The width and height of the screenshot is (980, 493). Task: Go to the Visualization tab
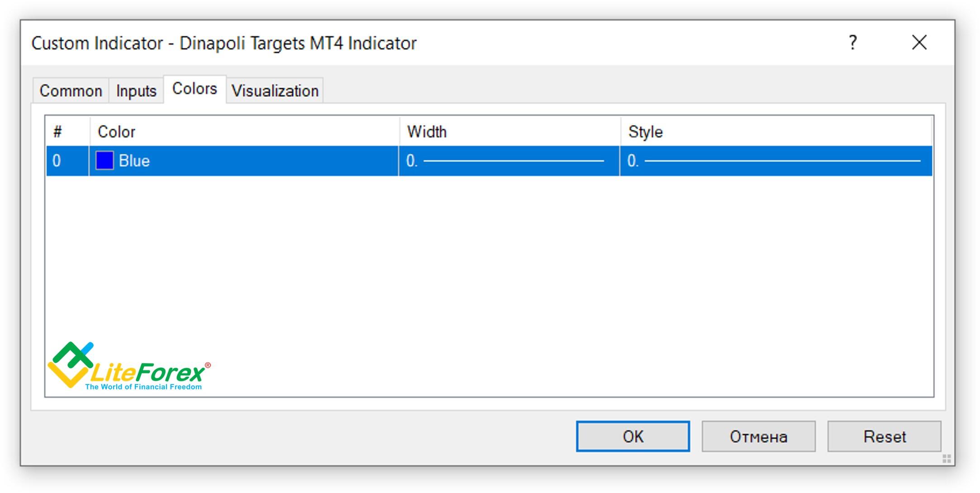pos(275,91)
